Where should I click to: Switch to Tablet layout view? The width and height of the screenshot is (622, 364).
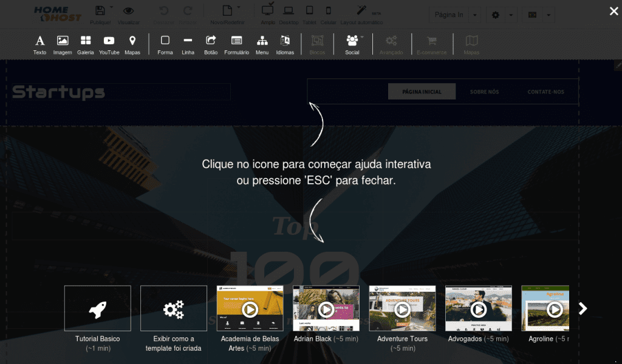pos(309,11)
